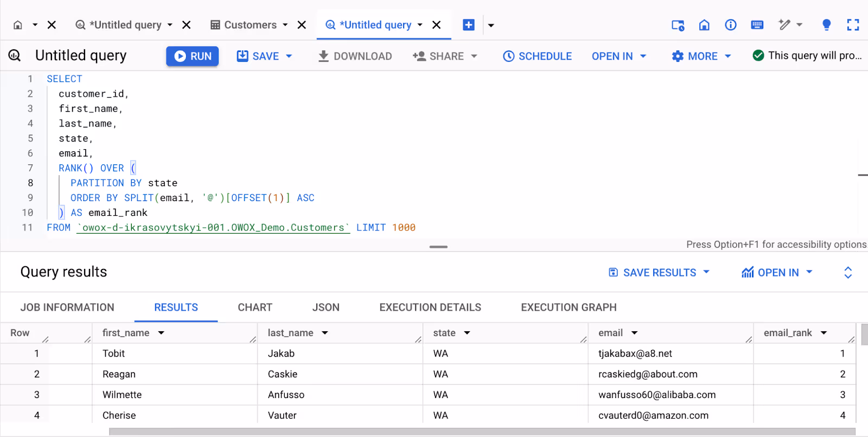
Task: Open the home tab icon
Action: (x=18, y=25)
